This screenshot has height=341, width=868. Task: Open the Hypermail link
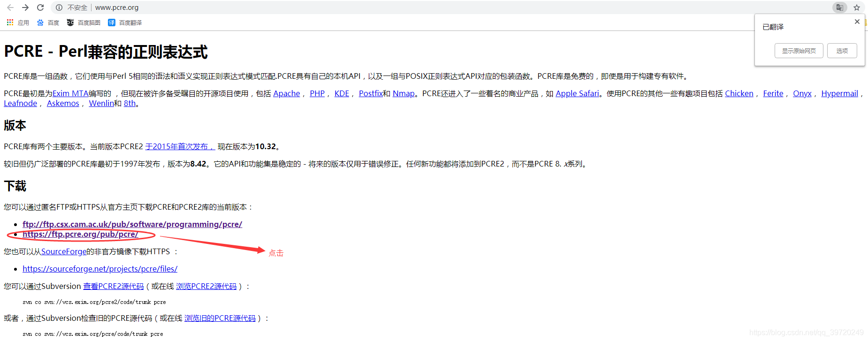point(839,93)
